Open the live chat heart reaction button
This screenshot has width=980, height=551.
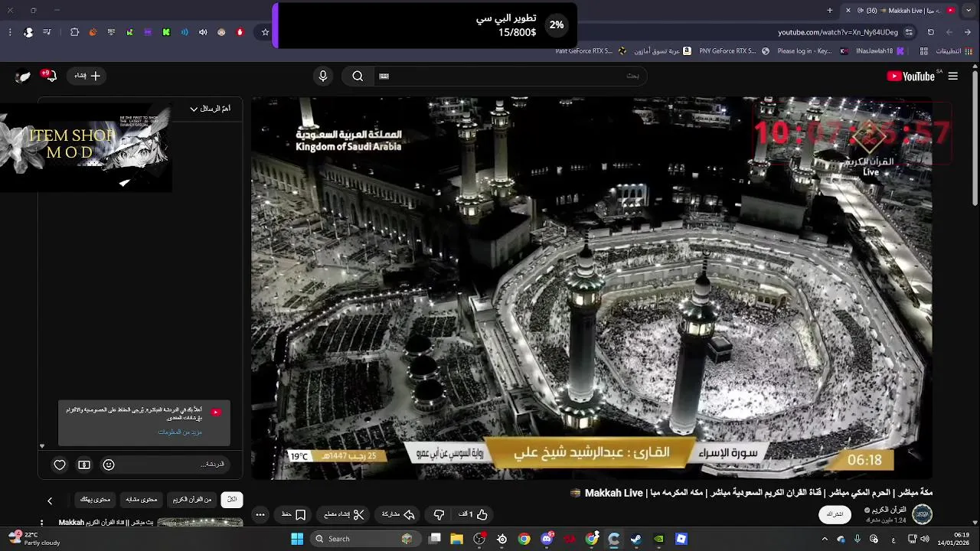coord(60,465)
